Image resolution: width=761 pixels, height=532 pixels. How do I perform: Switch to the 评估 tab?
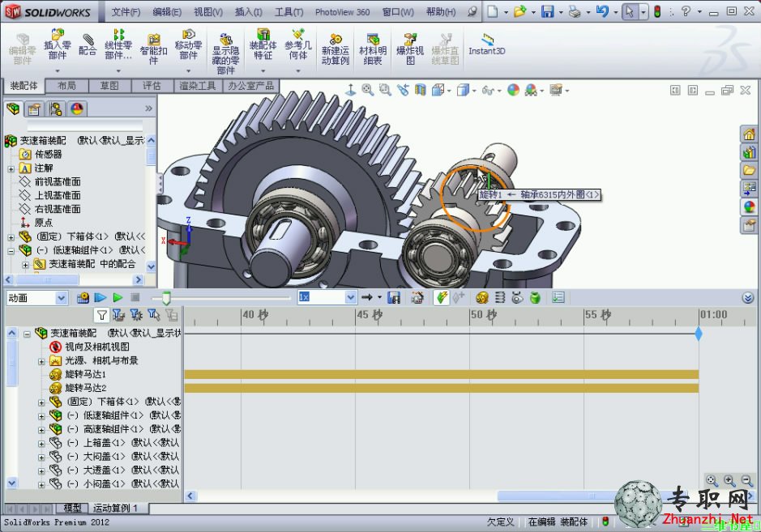152,86
